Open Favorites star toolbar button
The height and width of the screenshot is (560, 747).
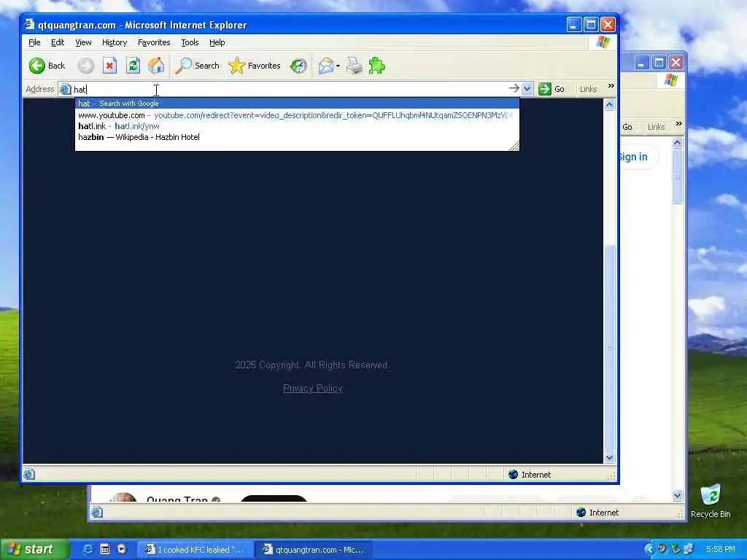click(255, 66)
